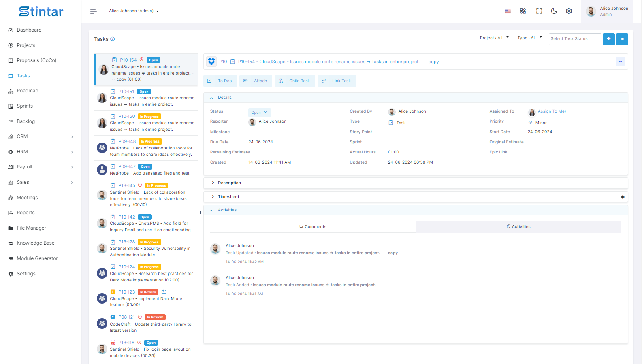
Task: Toggle dark mode moon icon
Action: [x=554, y=11]
